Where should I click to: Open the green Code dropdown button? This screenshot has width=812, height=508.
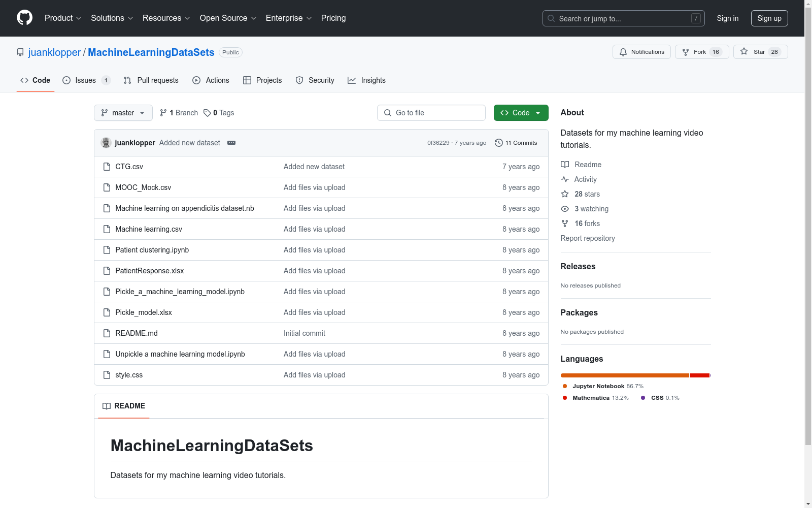click(x=521, y=113)
